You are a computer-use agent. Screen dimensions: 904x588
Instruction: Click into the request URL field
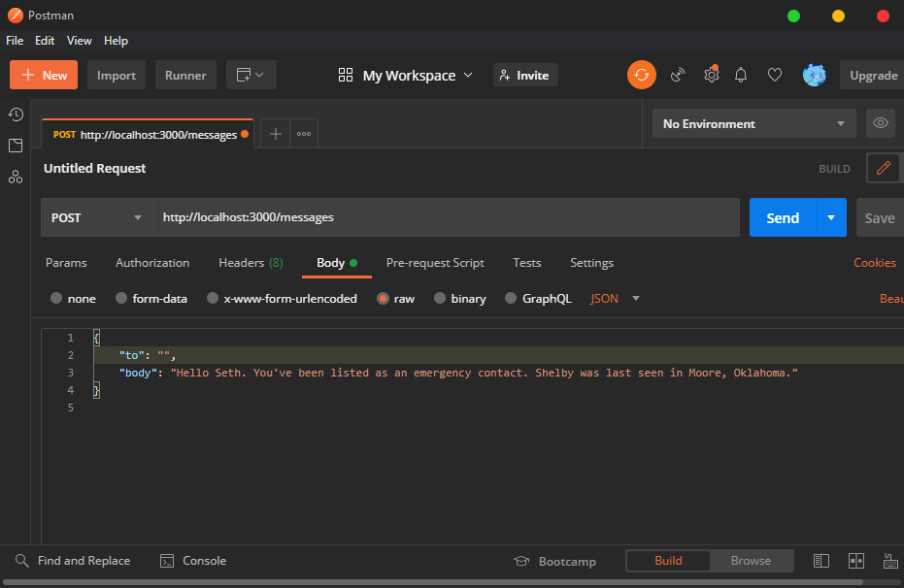coord(446,217)
